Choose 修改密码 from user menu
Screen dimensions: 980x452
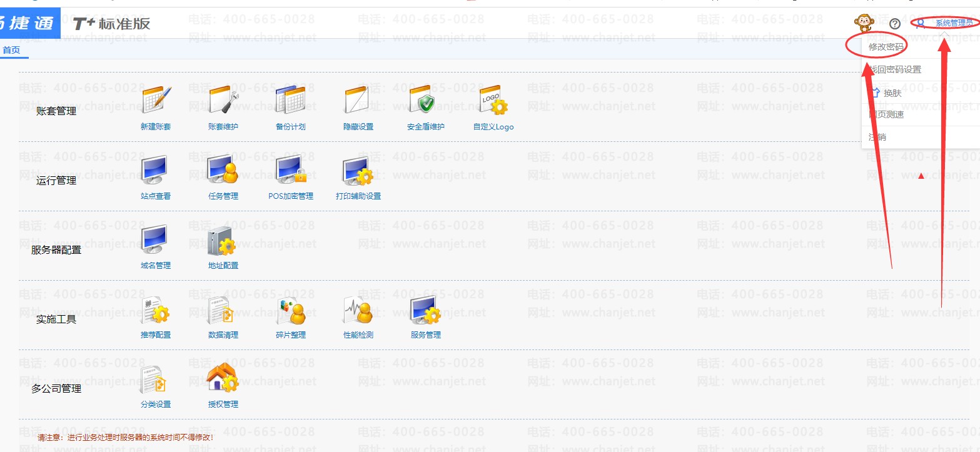pyautogui.click(x=886, y=47)
